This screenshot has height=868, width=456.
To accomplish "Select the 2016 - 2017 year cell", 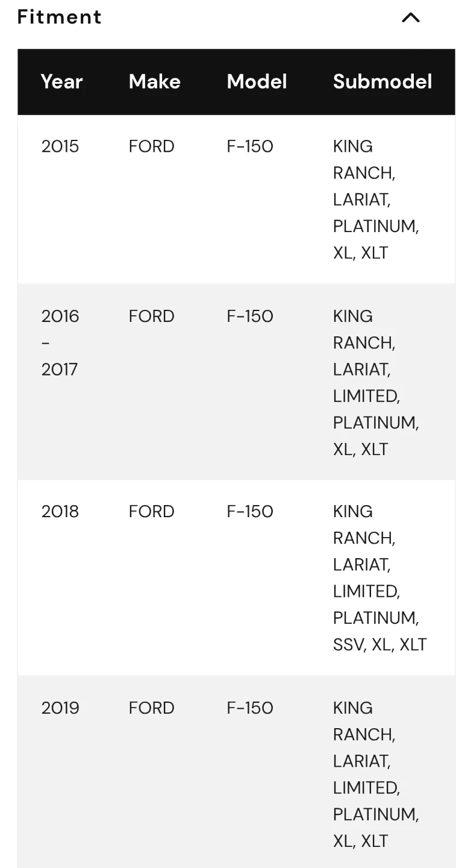I will [60, 342].
